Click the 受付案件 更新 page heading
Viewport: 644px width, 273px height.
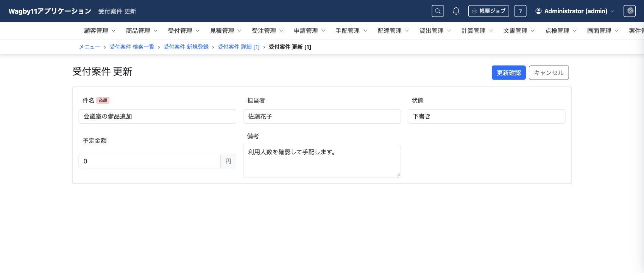pos(102,72)
